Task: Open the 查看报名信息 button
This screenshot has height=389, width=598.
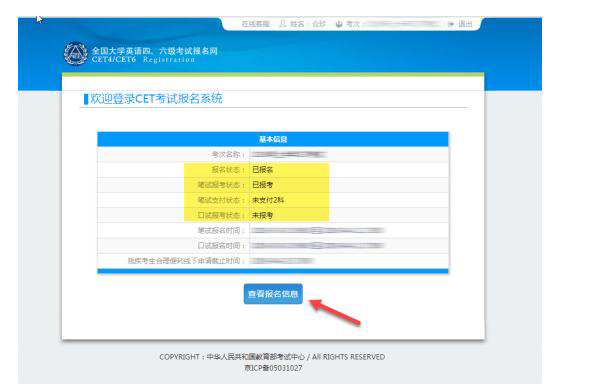Action: pyautogui.click(x=273, y=294)
